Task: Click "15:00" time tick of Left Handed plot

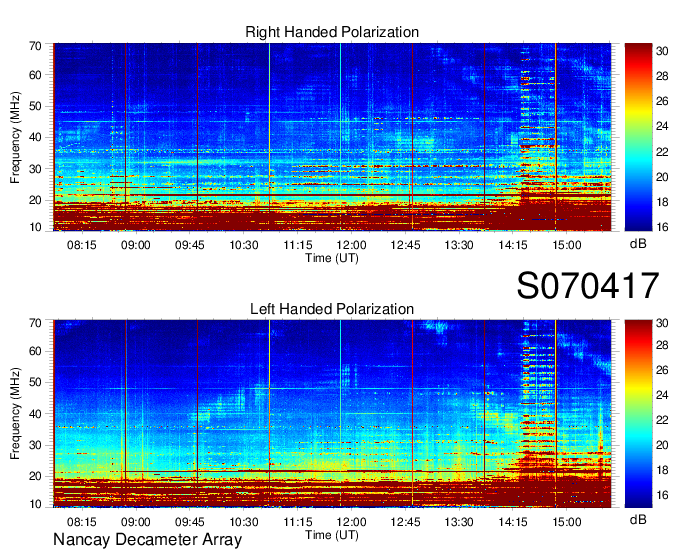Action: click(567, 522)
